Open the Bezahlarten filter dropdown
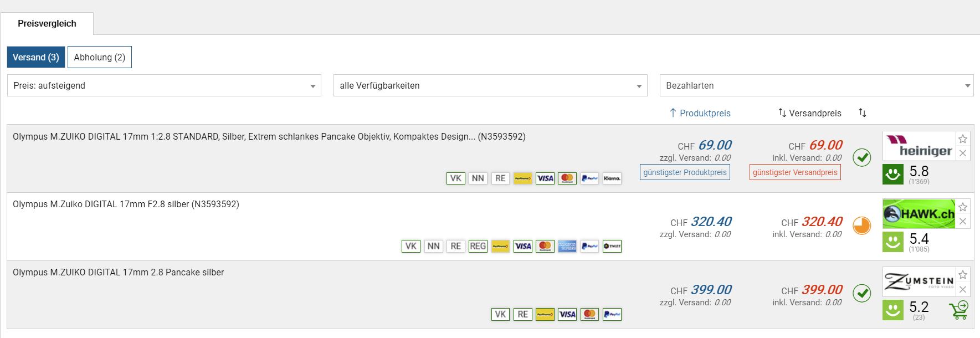 coord(816,86)
